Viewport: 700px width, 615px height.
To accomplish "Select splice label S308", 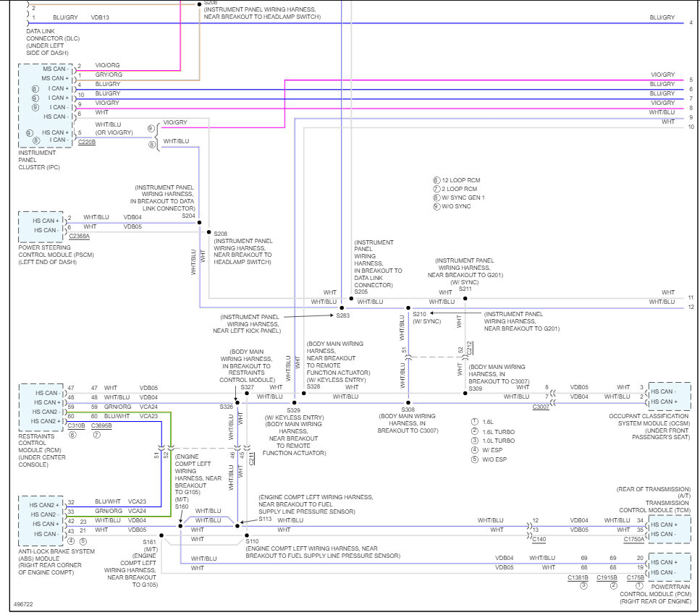I will click(408, 410).
